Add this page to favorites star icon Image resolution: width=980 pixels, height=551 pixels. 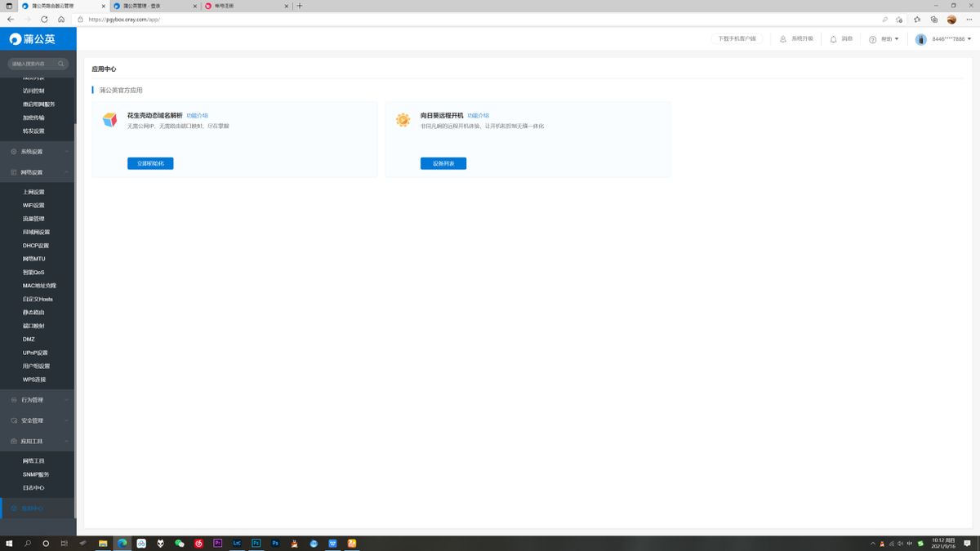899,19
